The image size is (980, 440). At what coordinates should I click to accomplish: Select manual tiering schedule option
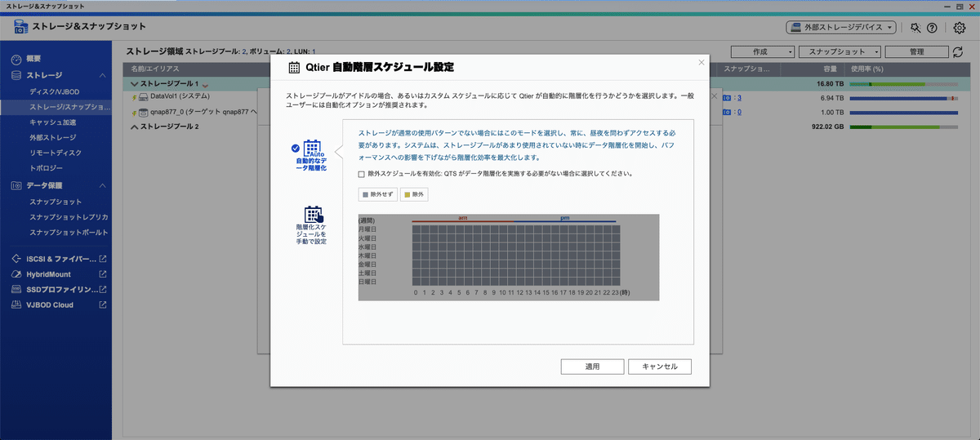tap(311, 225)
